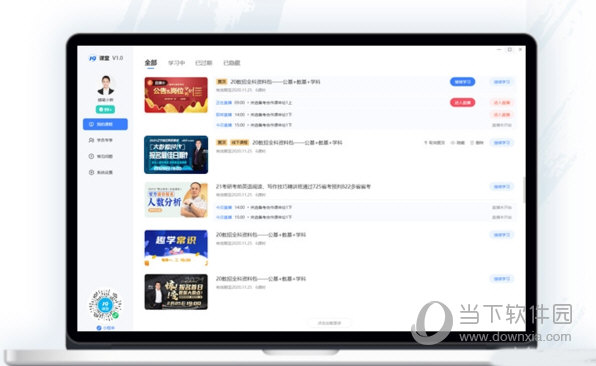Click the QR code at the sidebar bottom
596x366 pixels.
click(105, 304)
